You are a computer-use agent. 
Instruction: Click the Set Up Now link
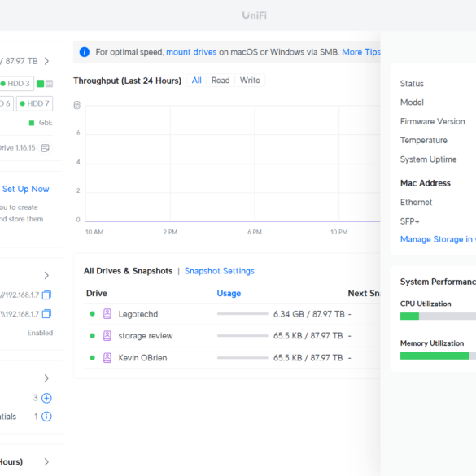(26, 189)
